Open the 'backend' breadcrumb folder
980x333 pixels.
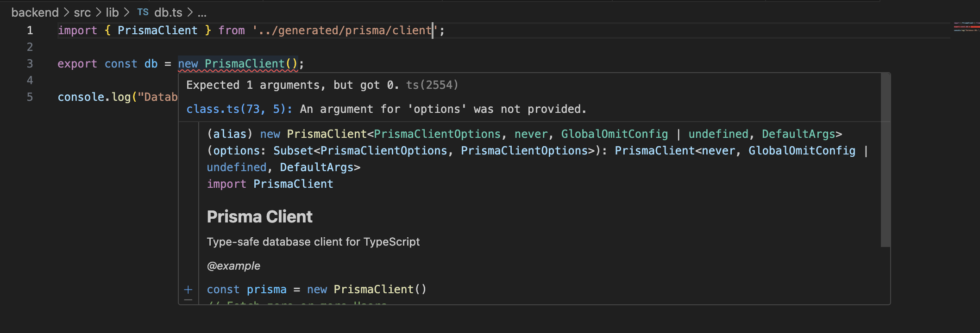point(35,12)
